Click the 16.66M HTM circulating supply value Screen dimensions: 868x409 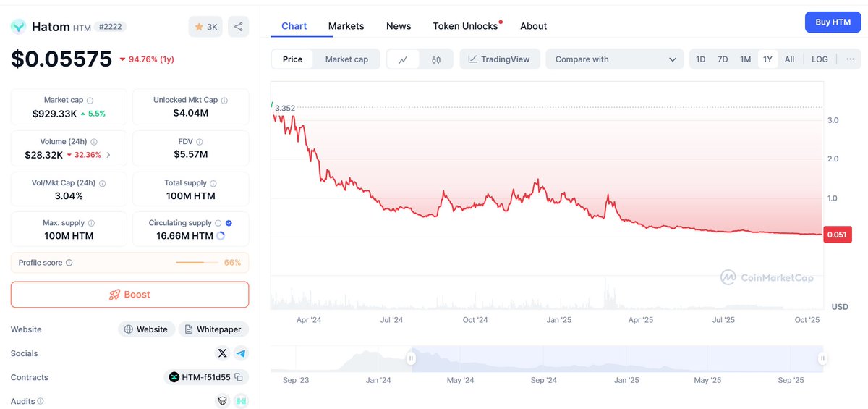coord(184,236)
